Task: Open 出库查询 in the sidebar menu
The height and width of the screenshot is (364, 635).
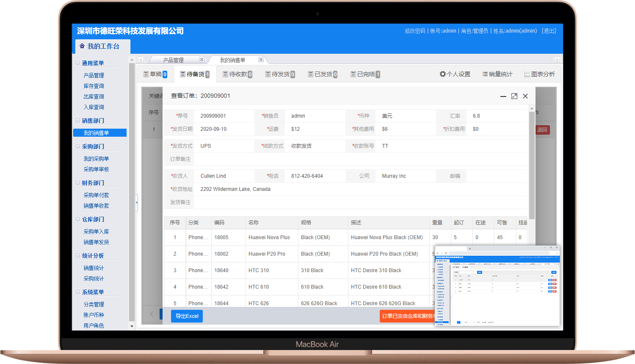Action: (94, 97)
